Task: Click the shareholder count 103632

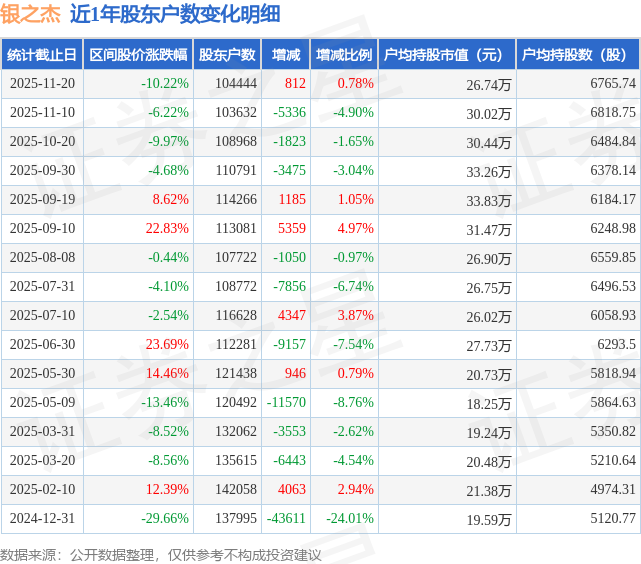Action: click(x=236, y=112)
